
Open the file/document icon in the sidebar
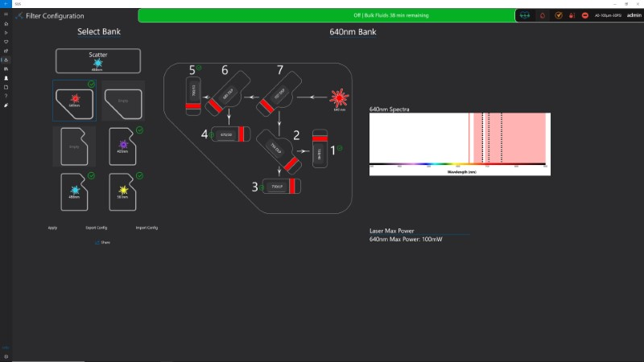[6, 87]
